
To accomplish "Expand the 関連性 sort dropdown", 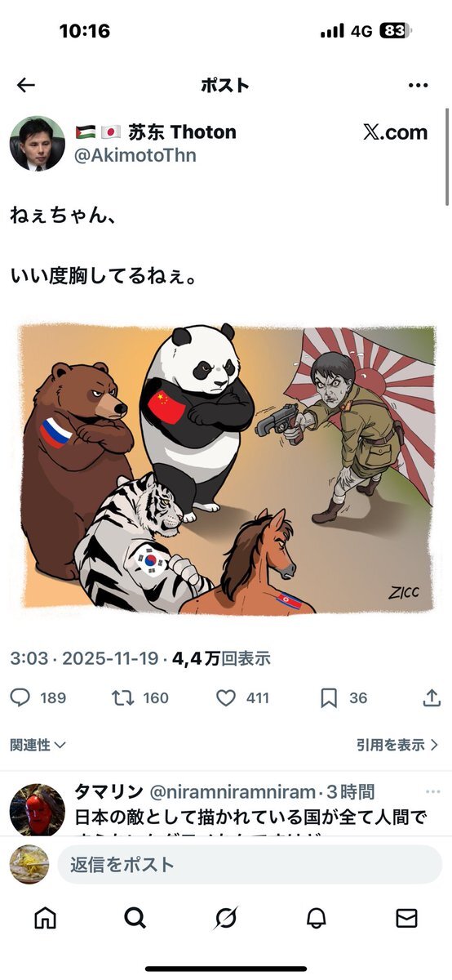I will tap(38, 745).
